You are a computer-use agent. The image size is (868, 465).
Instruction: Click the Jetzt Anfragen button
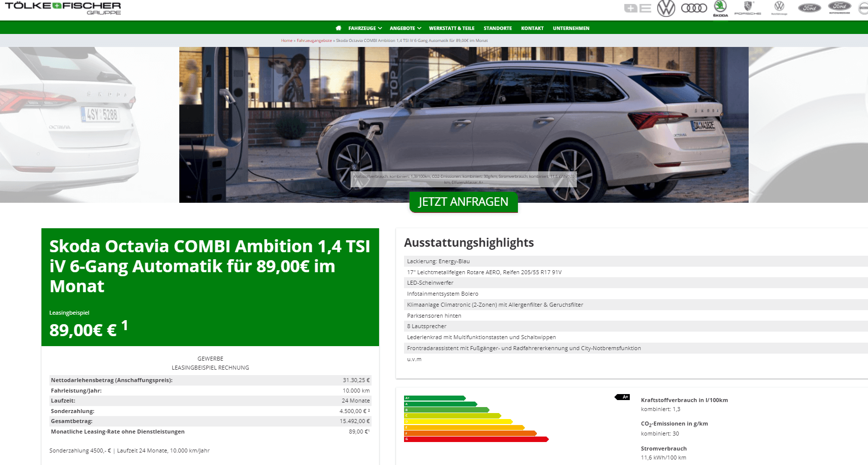coord(463,202)
